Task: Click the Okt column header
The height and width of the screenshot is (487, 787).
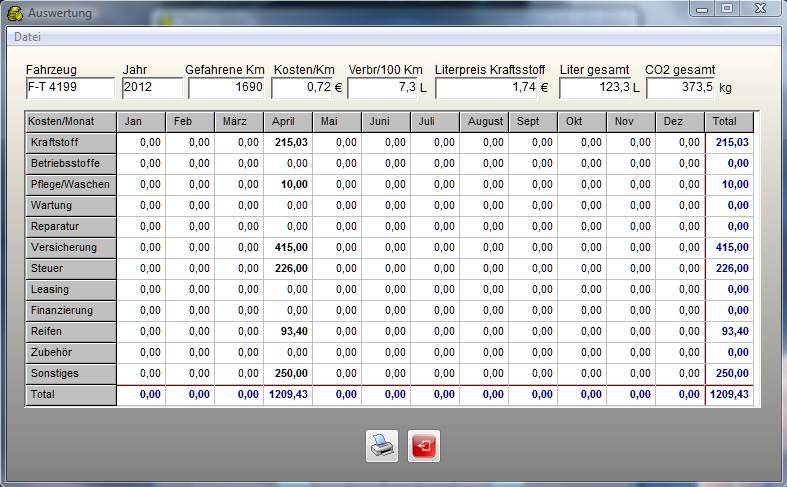Action: click(582, 122)
